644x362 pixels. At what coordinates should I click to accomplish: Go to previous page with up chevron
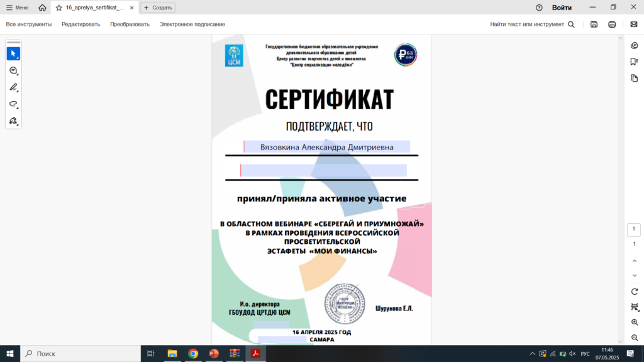634,261
